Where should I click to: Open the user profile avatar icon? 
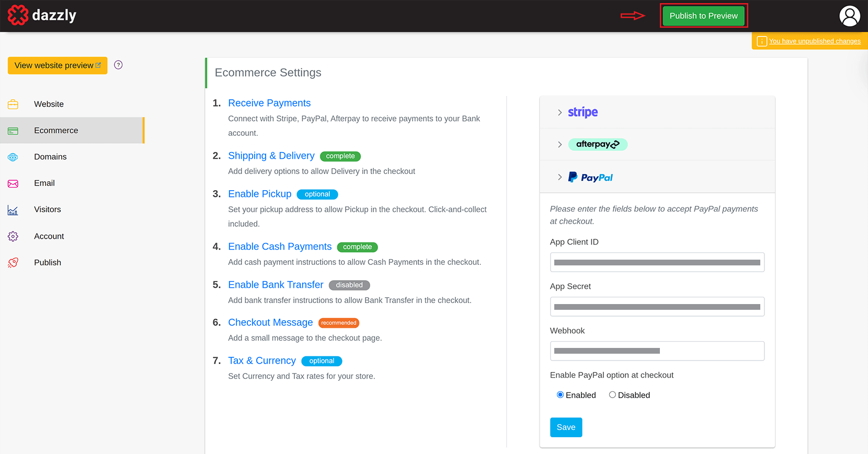click(x=849, y=16)
